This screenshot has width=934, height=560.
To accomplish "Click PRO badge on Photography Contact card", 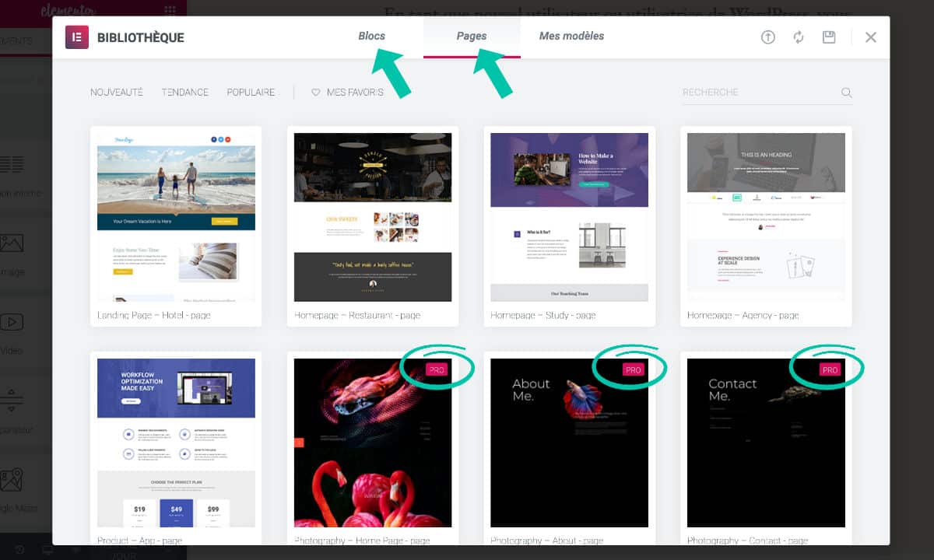I will point(830,370).
